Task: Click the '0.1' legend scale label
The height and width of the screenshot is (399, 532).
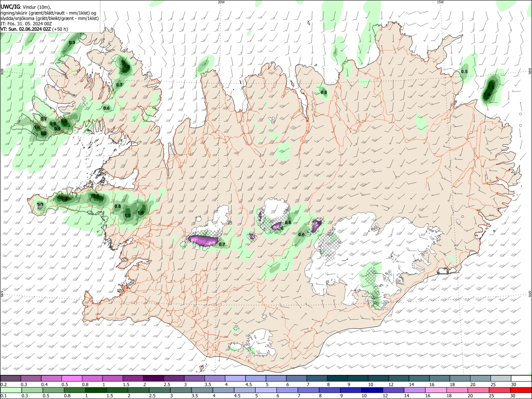Action: (4, 396)
